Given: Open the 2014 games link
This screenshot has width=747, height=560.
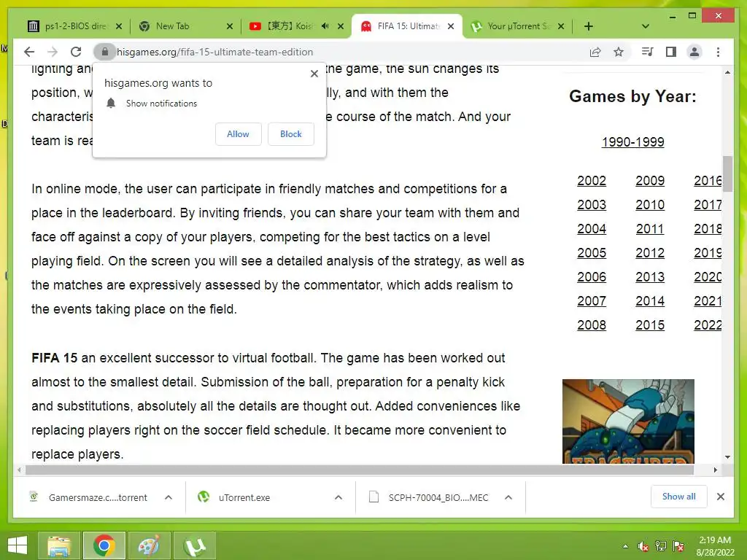Looking at the screenshot, I should pos(650,301).
